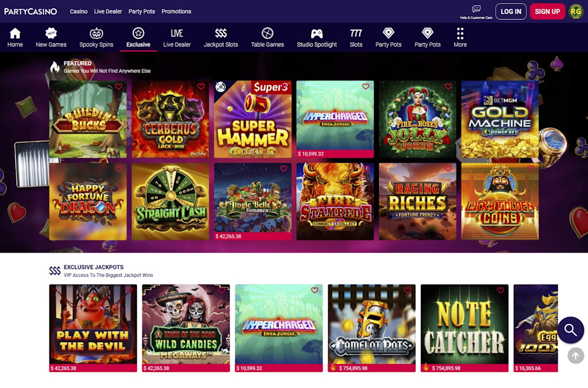Click the LOG IN button
This screenshot has width=588, height=388.
coord(511,11)
